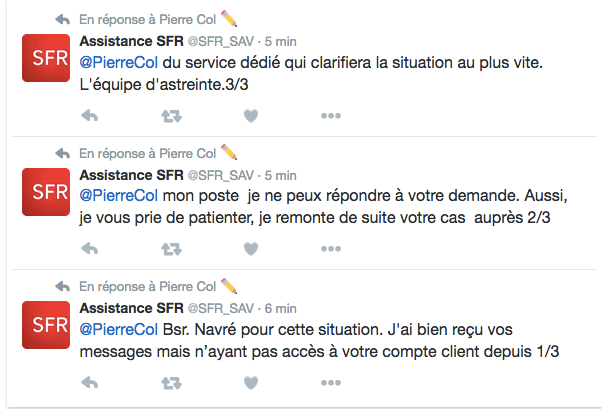Retweet the tweet ending 2/3

171,249
